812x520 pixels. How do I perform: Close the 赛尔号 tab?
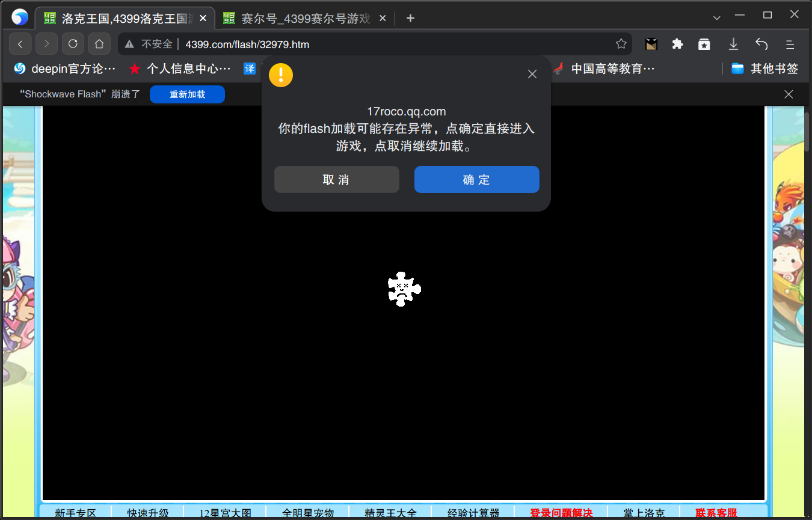(382, 18)
